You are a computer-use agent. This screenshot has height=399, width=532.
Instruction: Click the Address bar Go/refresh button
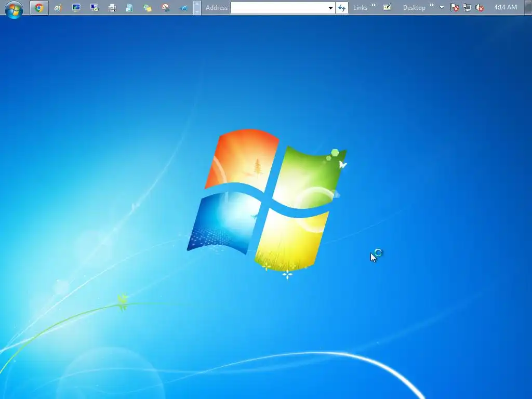click(x=342, y=8)
